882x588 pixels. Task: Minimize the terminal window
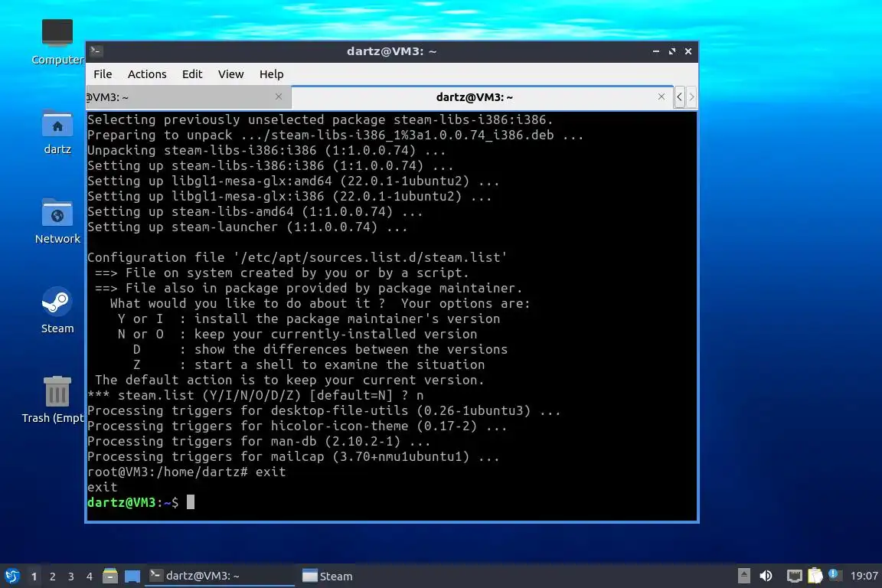[656, 51]
